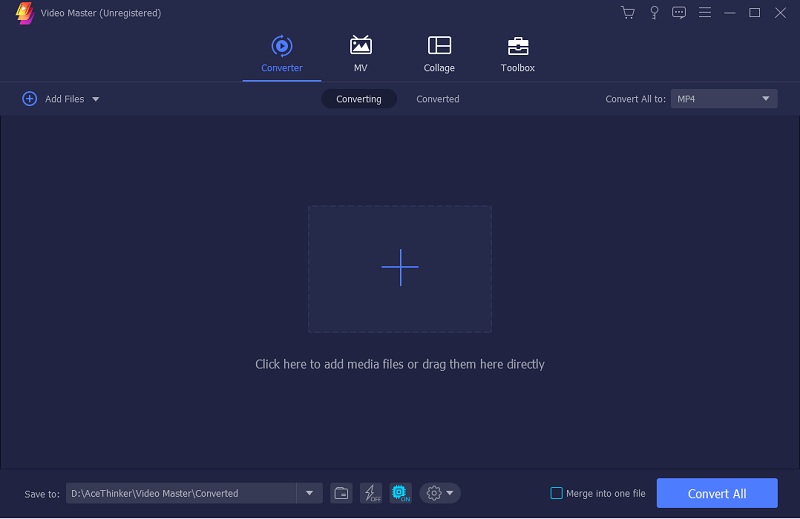Open the gear settings dropdown

click(440, 493)
